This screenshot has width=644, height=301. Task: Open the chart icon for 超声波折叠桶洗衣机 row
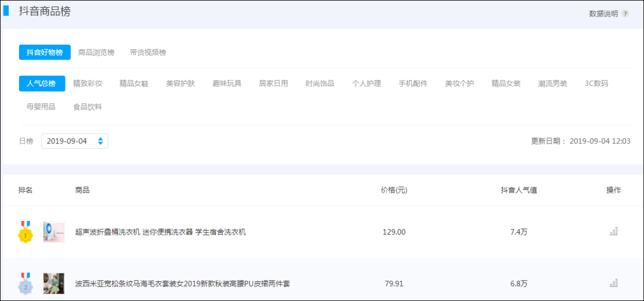coord(614,231)
